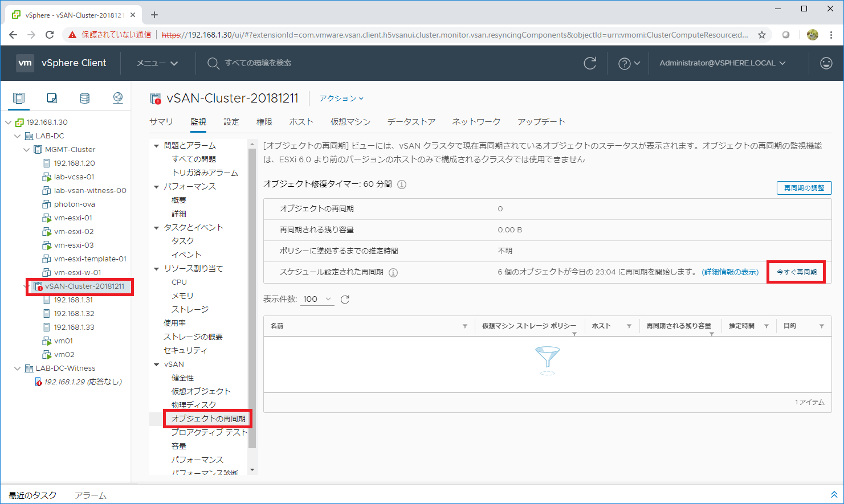The height and width of the screenshot is (504, 844).
Task: Open VMs and Templates inventory view icon
Action: pos(52,99)
